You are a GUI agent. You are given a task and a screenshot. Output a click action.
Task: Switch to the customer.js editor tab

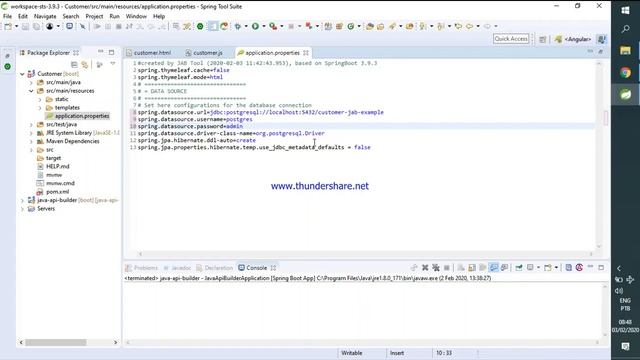[204, 53]
